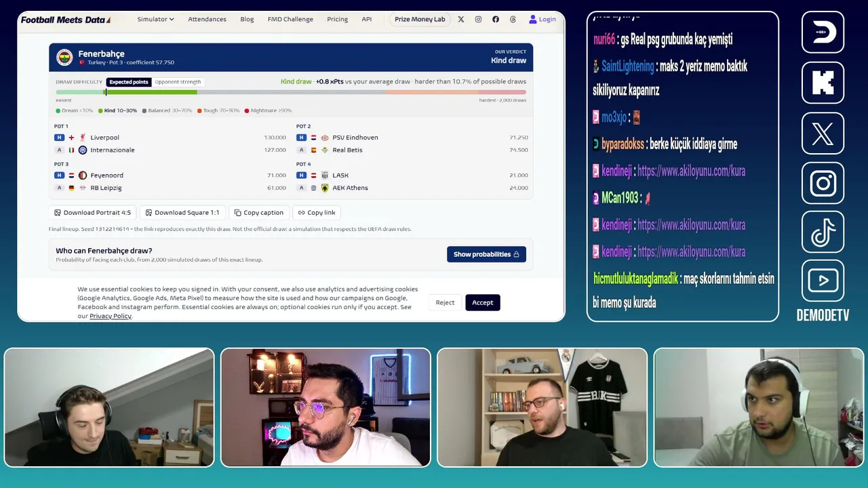Screen dimensions: 868x488
Task: Open the Instagram icon in the site navbar
Action: [478, 20]
